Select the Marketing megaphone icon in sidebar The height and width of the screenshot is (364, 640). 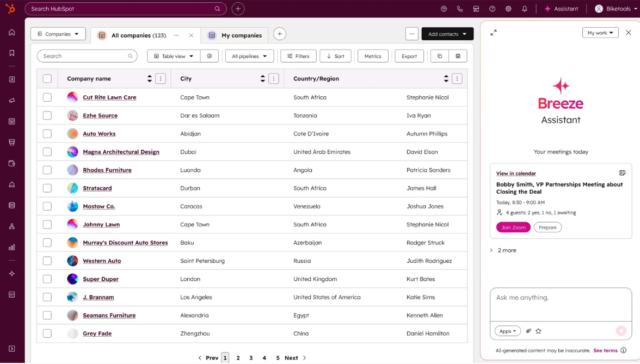click(13, 100)
